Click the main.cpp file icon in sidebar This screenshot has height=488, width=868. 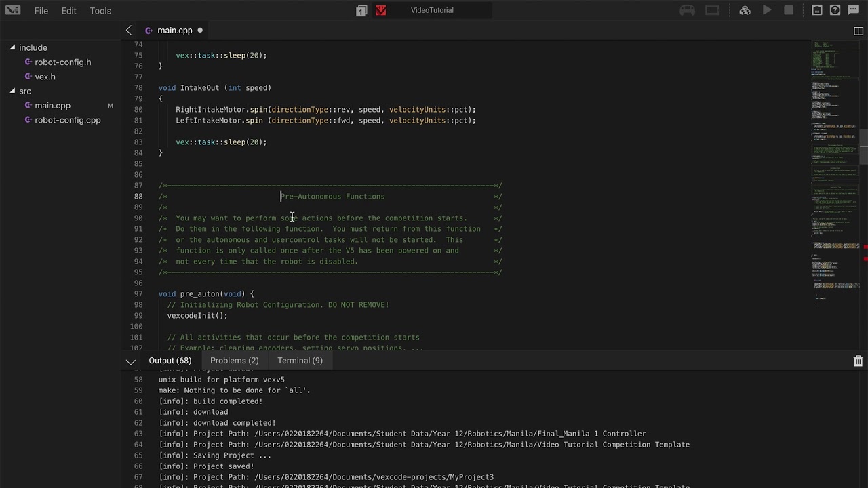tap(28, 106)
